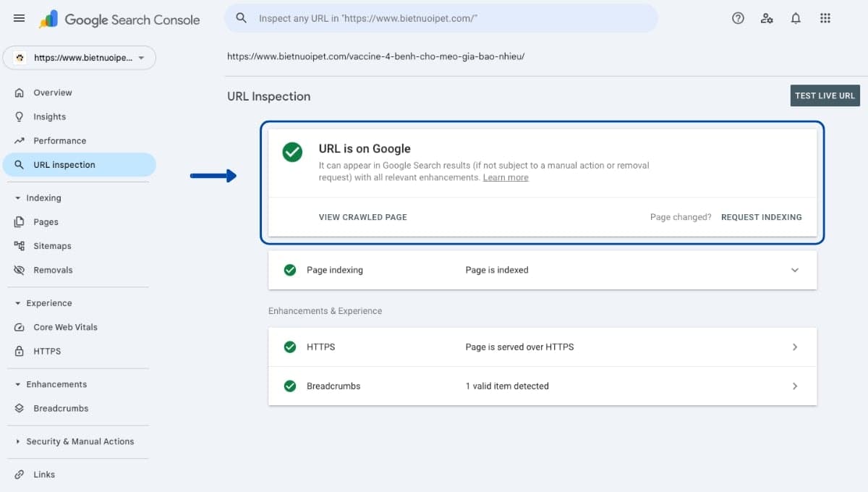Click the 'URL Inspection' page heading
Image resolution: width=868 pixels, height=492 pixels.
pos(268,96)
